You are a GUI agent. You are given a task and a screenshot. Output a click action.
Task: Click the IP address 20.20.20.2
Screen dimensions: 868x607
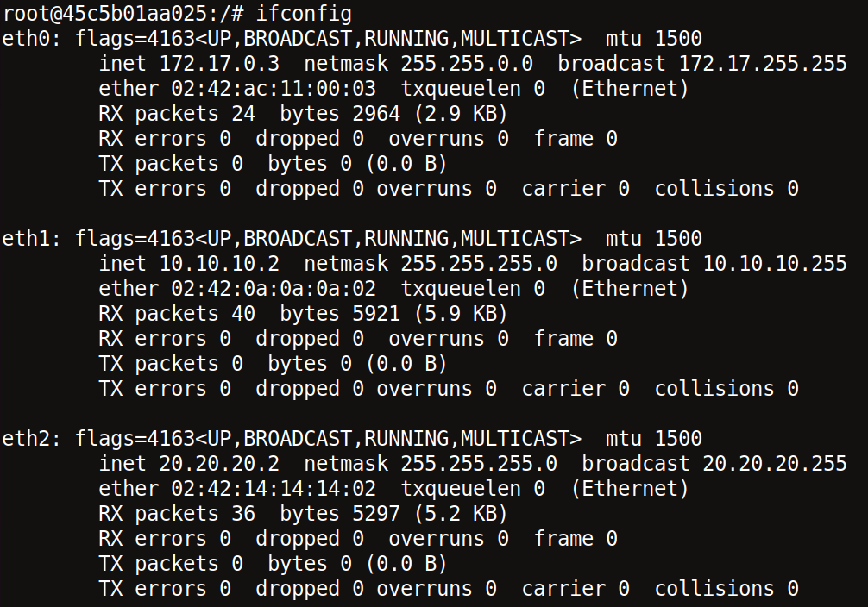pos(219,464)
